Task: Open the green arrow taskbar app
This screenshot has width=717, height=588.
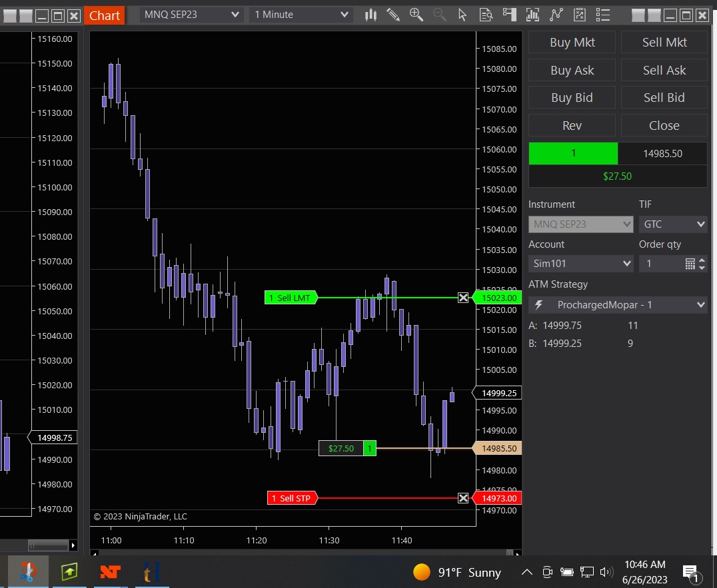Action: tap(69, 571)
